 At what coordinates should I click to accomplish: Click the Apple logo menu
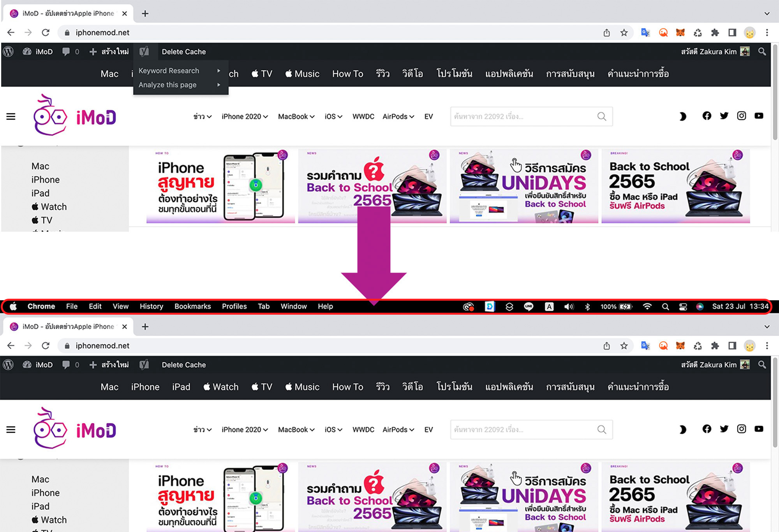[13, 307]
